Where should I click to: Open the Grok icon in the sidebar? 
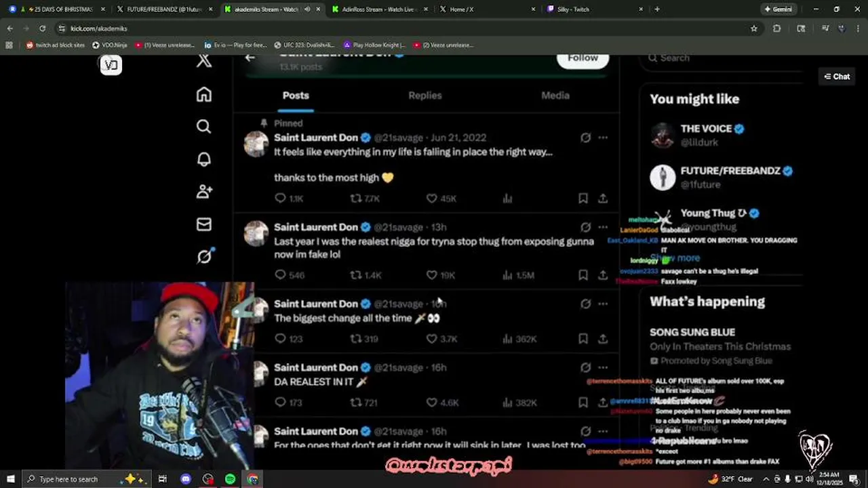click(x=204, y=256)
